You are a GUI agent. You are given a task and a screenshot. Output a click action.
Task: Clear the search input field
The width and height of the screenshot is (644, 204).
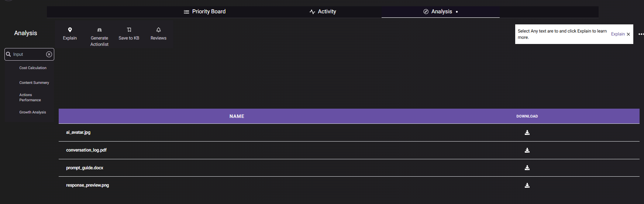(49, 54)
